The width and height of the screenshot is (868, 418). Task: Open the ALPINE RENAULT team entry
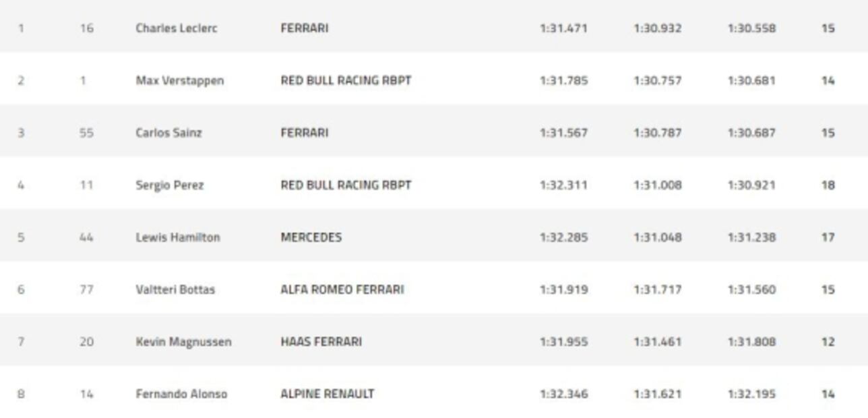[328, 394]
